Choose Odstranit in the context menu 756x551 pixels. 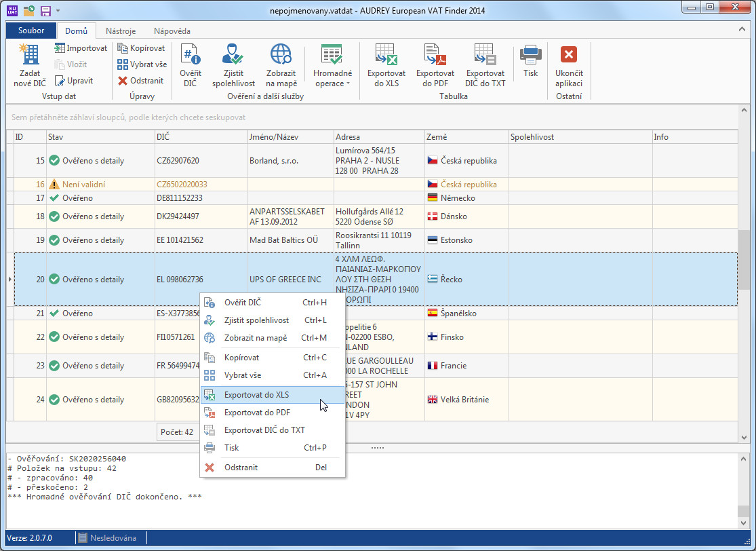pyautogui.click(x=273, y=468)
